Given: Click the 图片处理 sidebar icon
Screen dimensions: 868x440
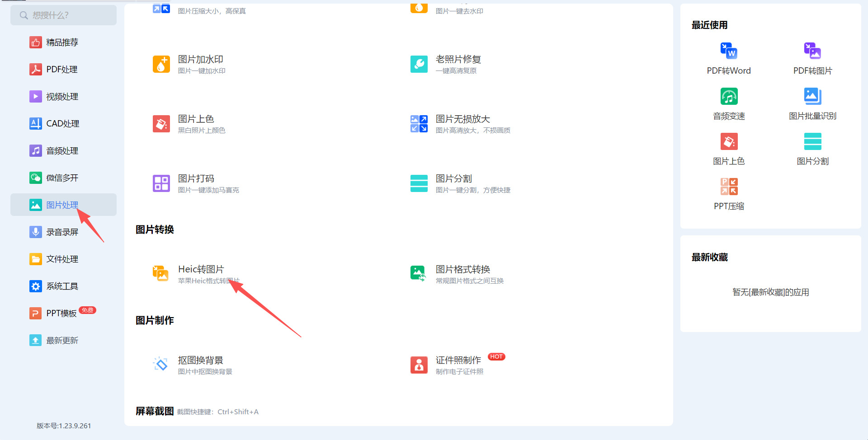Looking at the screenshot, I should [x=36, y=205].
